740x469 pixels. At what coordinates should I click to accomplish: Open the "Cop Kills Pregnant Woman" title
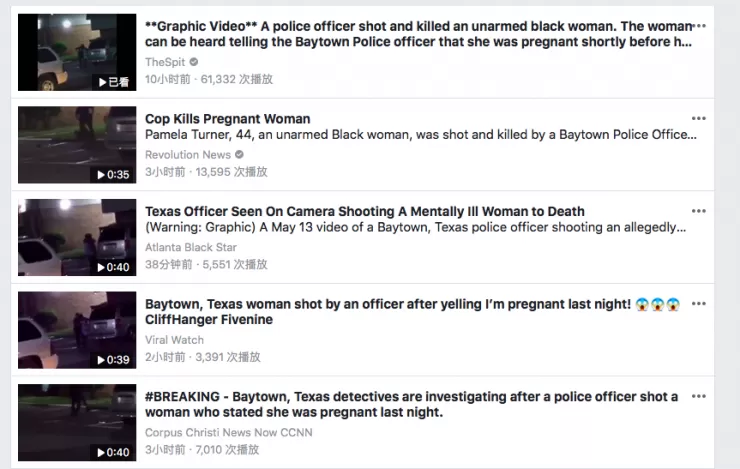pyautogui.click(x=227, y=119)
